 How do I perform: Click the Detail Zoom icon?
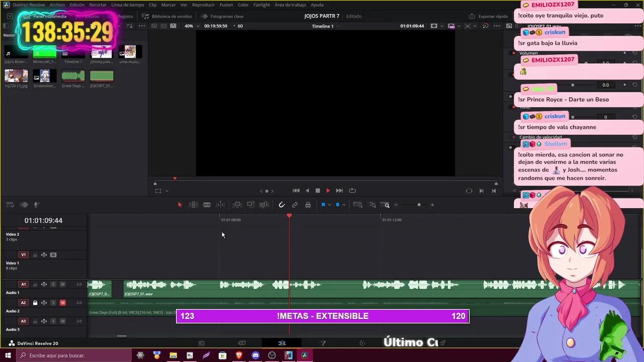click(372, 205)
